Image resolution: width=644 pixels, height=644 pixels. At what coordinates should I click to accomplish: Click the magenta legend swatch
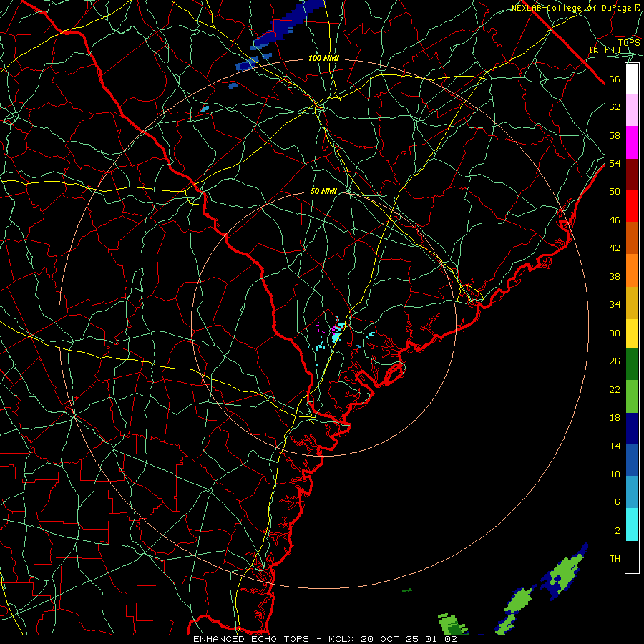pyautogui.click(x=632, y=142)
